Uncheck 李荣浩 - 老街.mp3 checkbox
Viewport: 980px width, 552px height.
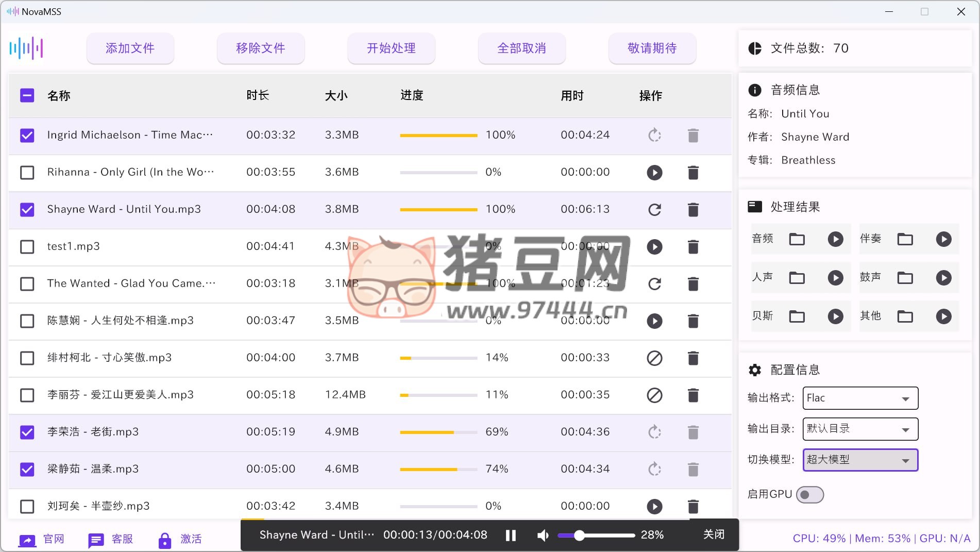[27, 432]
